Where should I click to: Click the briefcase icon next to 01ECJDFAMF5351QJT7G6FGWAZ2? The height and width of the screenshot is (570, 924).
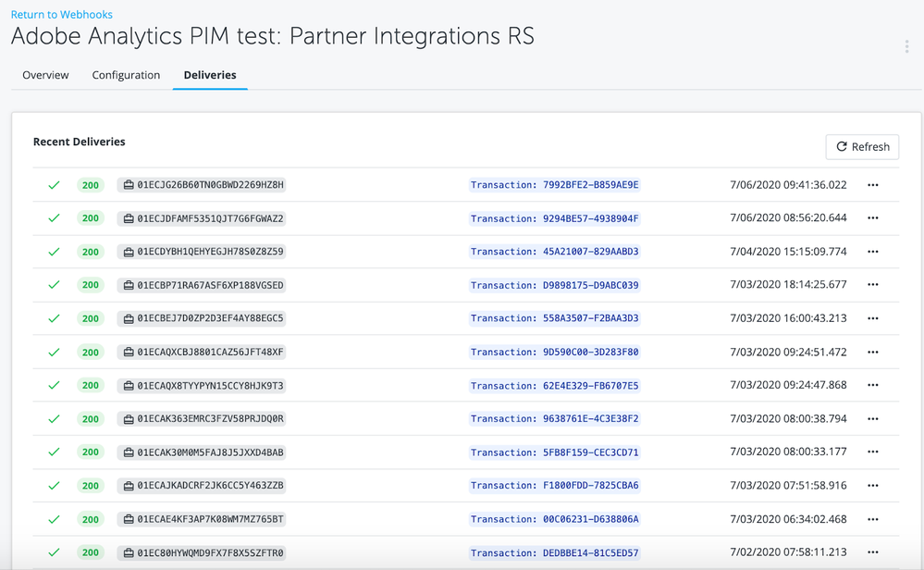point(129,218)
